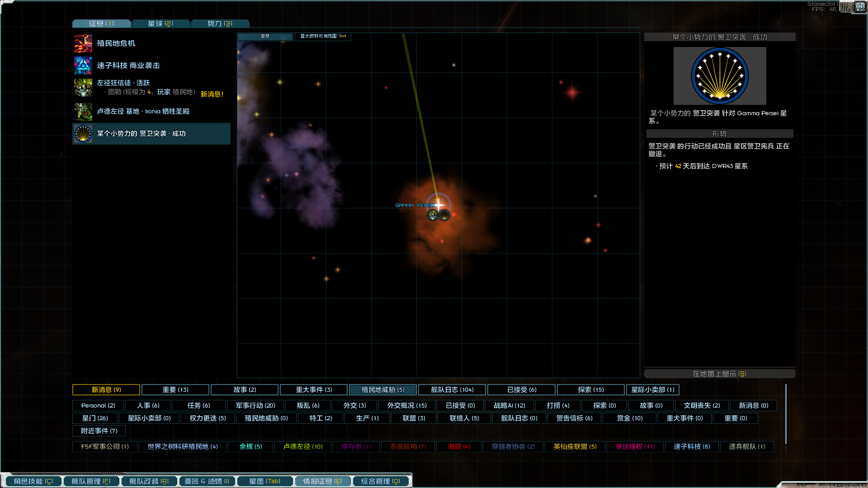Toggle the 星际小卖部 (1) filter
The image size is (868, 488).
pos(652,389)
